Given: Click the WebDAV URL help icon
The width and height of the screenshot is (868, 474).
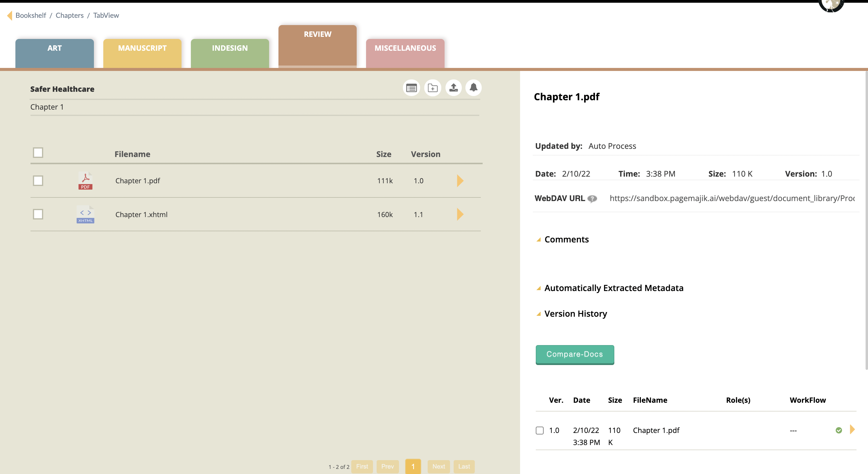Looking at the screenshot, I should click(592, 199).
